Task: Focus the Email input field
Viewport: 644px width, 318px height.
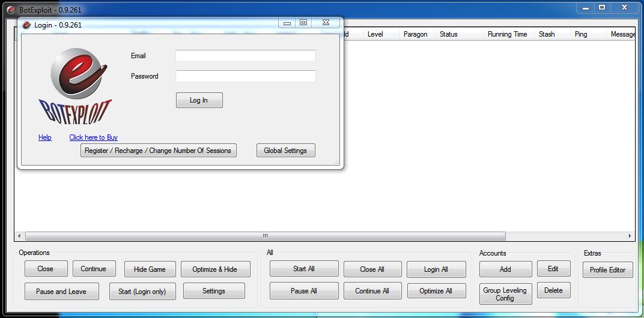Action: click(246, 56)
